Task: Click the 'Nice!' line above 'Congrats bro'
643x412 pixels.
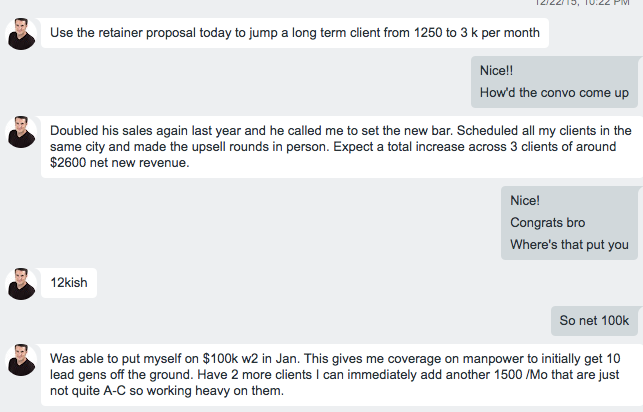Action: pos(525,200)
